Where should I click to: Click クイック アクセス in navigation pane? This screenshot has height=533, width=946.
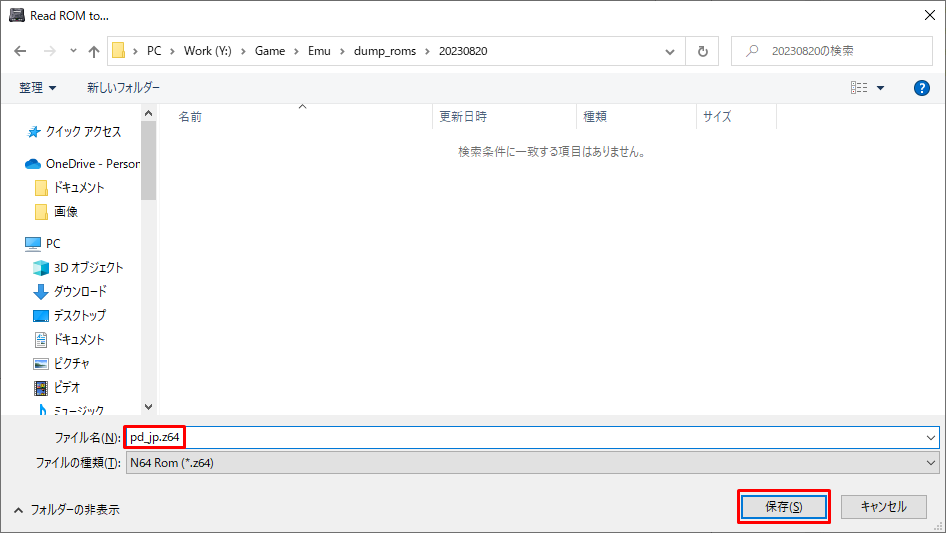83,132
